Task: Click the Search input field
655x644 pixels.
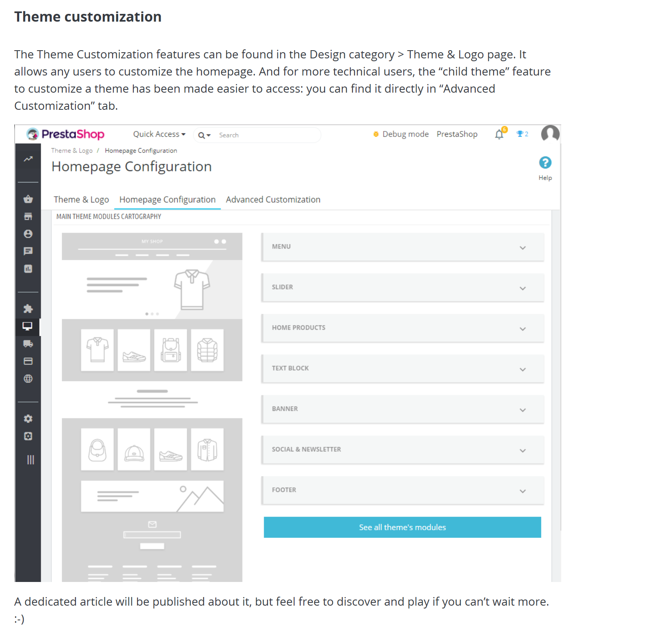Action: point(267,135)
